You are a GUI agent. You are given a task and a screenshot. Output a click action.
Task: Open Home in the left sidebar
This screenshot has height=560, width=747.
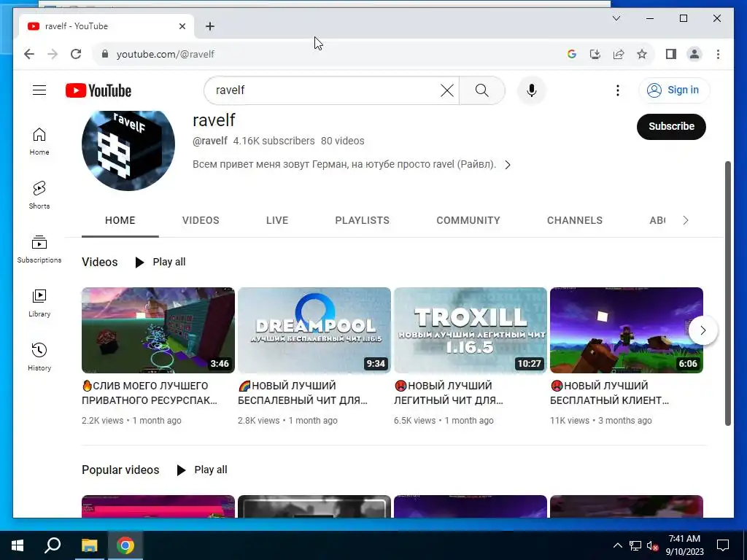[39, 141]
